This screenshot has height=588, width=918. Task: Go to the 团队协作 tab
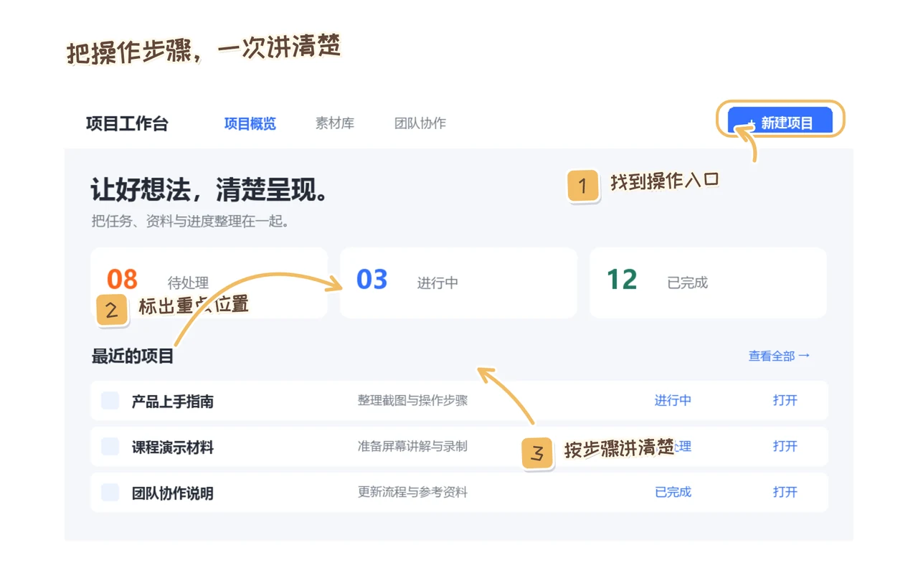[420, 123]
